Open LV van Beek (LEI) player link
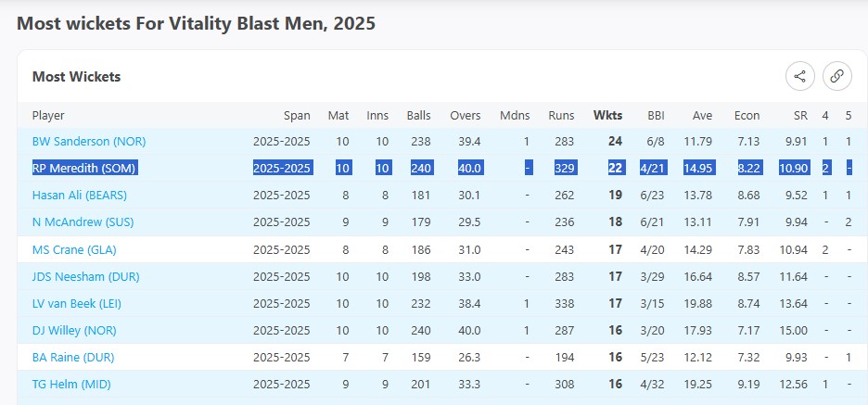This screenshot has height=405, width=868. pyautogui.click(x=76, y=304)
